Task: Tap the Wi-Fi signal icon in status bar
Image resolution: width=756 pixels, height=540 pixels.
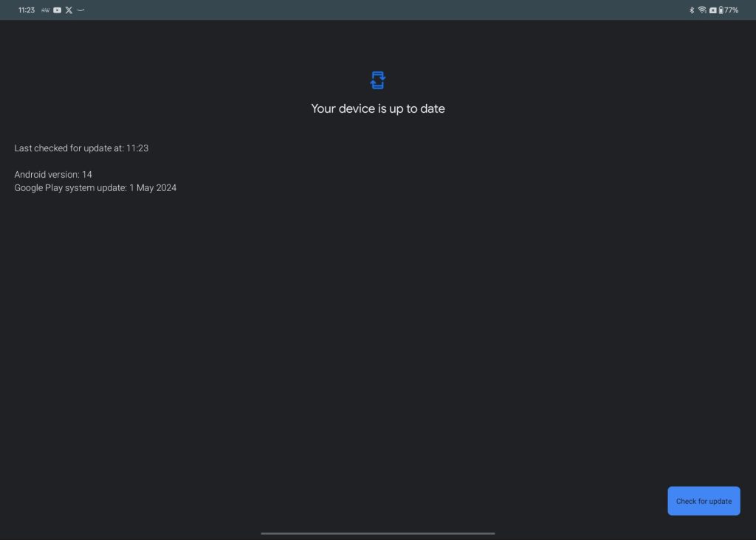Action: pos(702,10)
